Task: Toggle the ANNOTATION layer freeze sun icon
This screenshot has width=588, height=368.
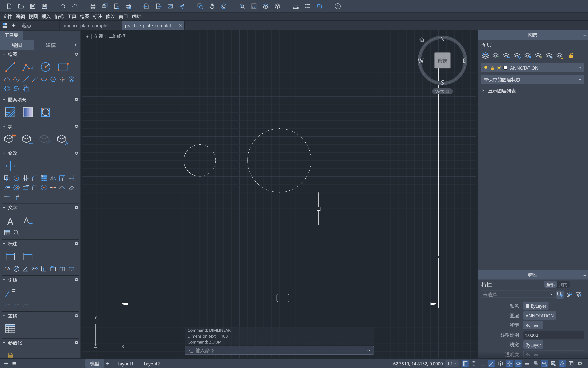Action: click(499, 68)
